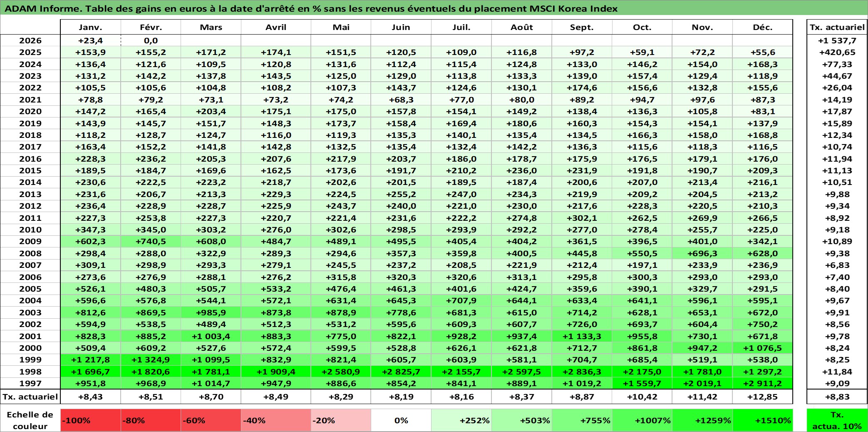Select the Echelle de couleur label
The height and width of the screenshot is (432, 868).
(30, 420)
